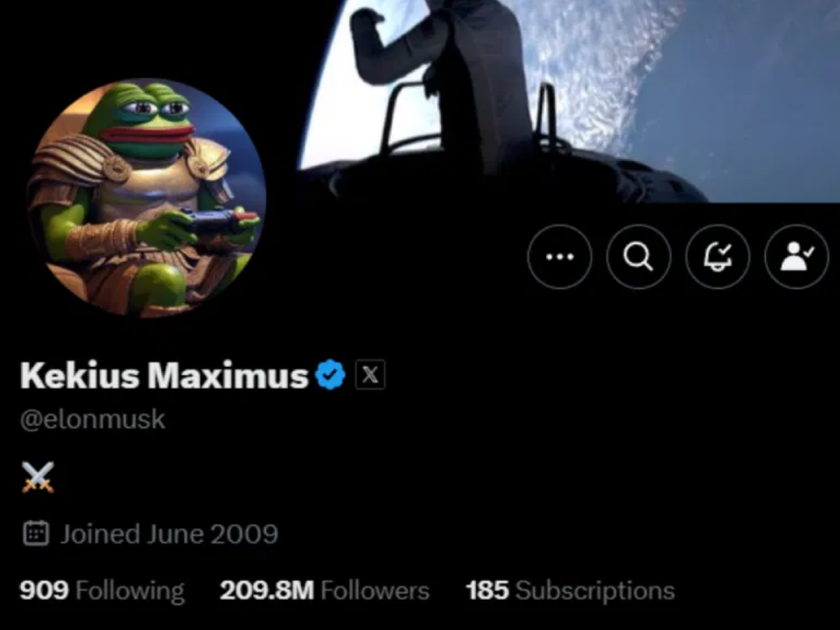Open the three-dot more options menu
Viewport: 840px width, 630px height.
coord(559,256)
